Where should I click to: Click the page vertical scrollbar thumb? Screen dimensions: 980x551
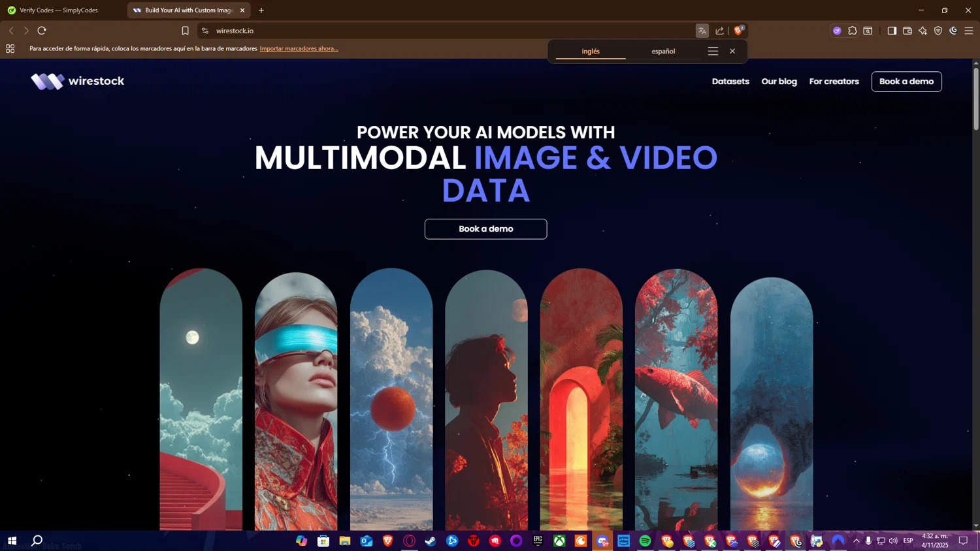click(x=976, y=98)
